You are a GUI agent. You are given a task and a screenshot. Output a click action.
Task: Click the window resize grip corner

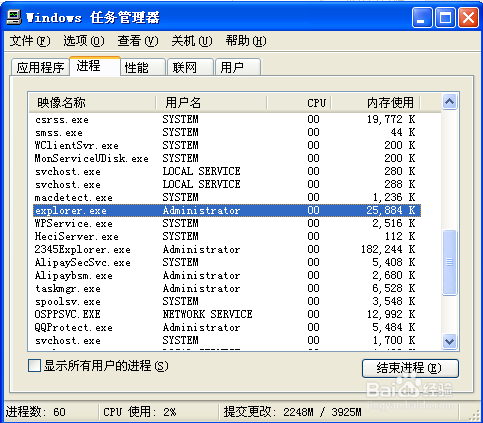pyautogui.click(x=473, y=414)
